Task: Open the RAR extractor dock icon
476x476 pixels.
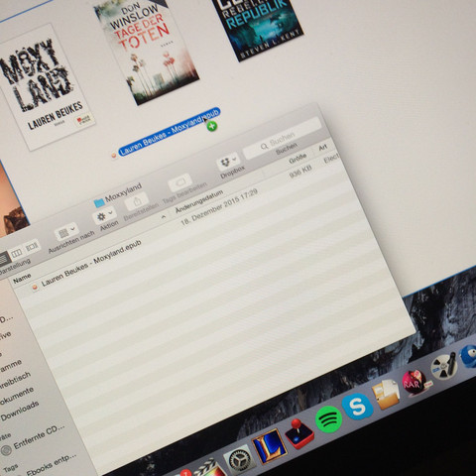Action: point(415,383)
